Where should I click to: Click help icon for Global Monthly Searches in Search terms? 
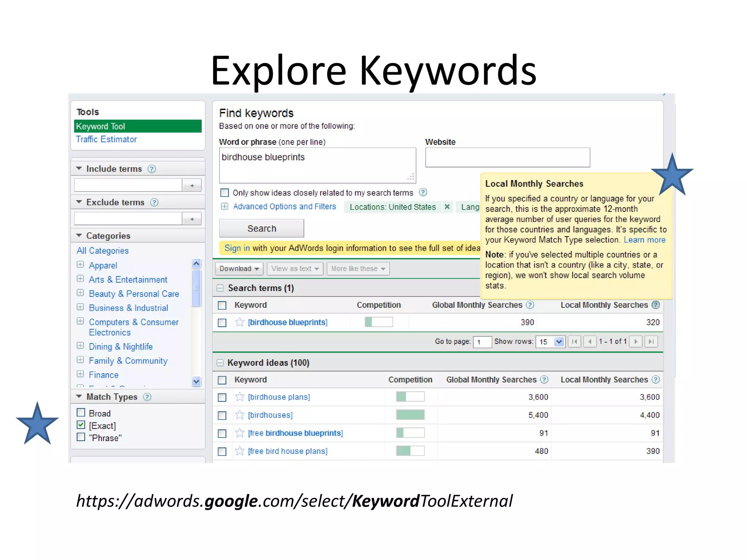[530, 305]
